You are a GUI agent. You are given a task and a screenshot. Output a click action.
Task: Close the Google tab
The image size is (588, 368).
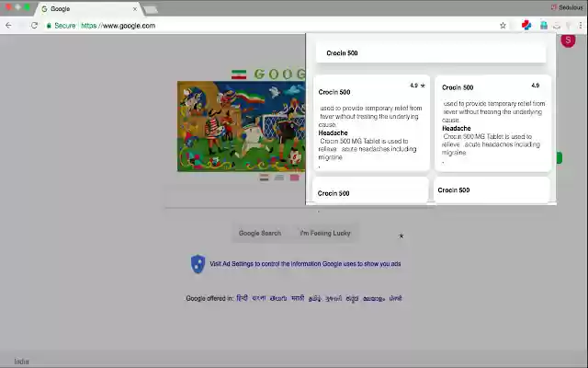click(x=135, y=8)
